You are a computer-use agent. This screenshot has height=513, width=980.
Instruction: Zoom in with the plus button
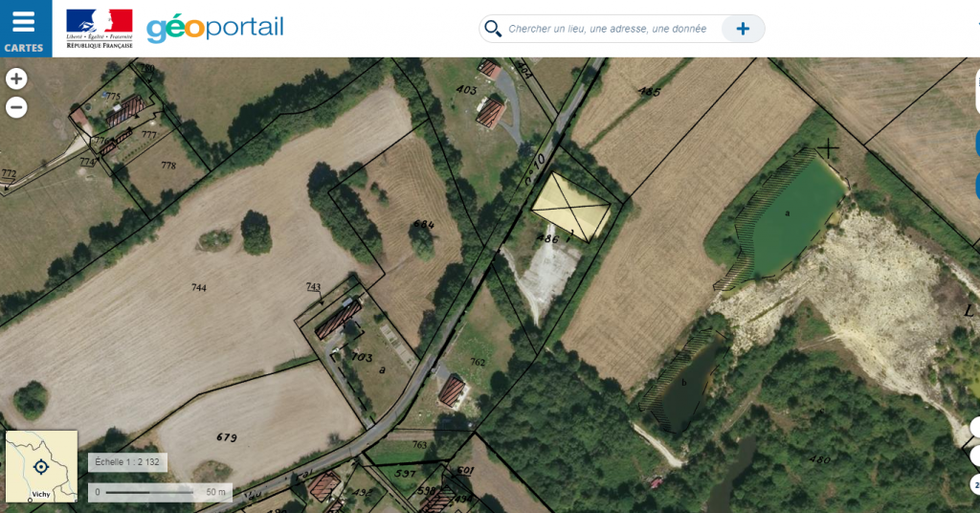[x=16, y=78]
